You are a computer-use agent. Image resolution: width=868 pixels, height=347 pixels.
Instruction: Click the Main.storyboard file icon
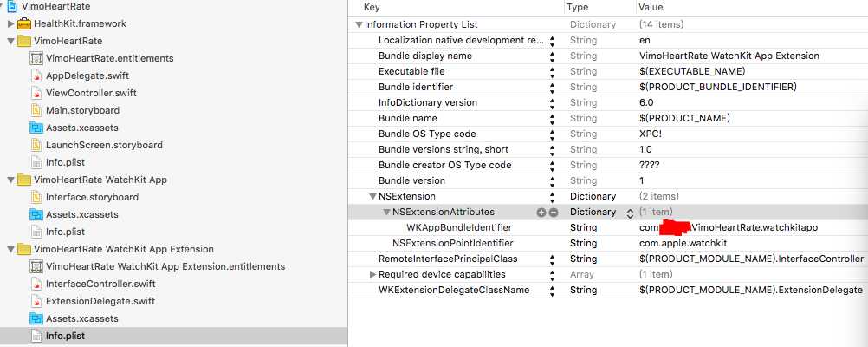pyautogui.click(x=36, y=110)
